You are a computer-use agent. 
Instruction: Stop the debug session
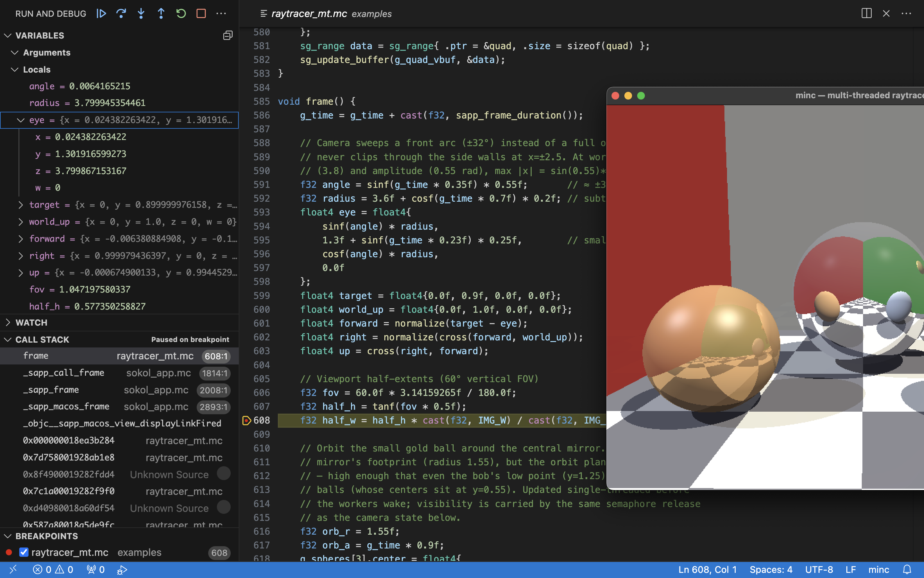click(x=201, y=14)
